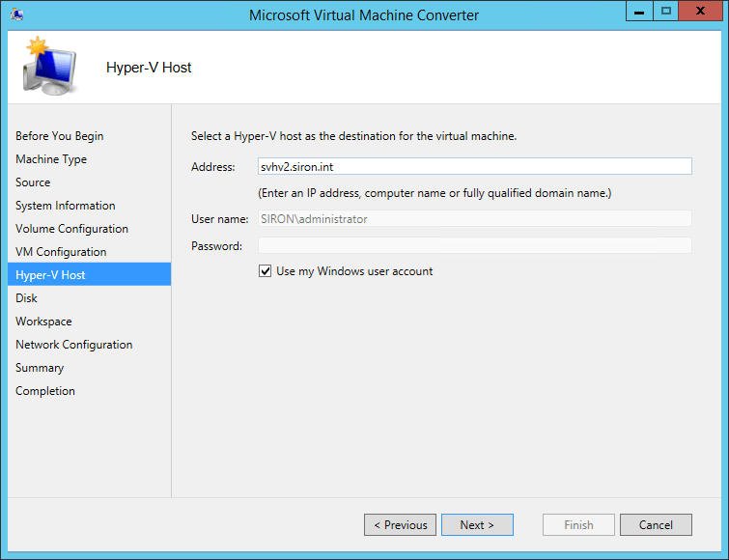Click the wizard computer icon in header
729x560 pixels.
[x=50, y=66]
